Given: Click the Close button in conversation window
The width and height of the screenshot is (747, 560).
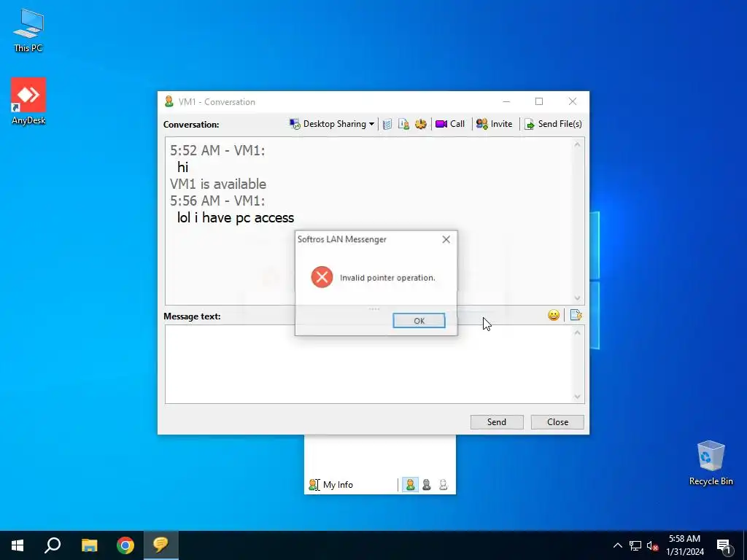Looking at the screenshot, I should point(557,422).
